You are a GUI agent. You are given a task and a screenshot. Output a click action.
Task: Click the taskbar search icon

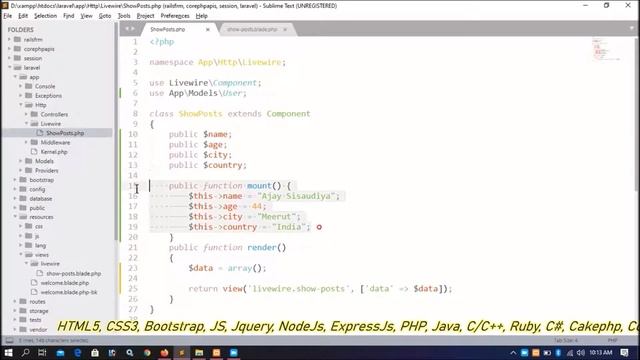25,353
